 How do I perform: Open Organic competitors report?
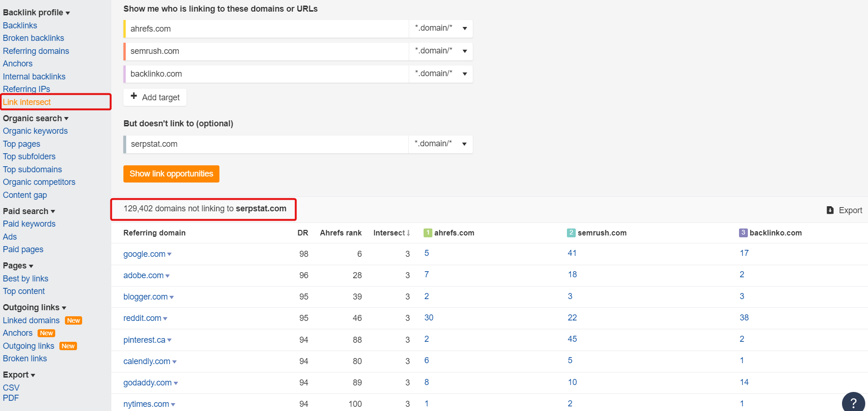click(39, 182)
